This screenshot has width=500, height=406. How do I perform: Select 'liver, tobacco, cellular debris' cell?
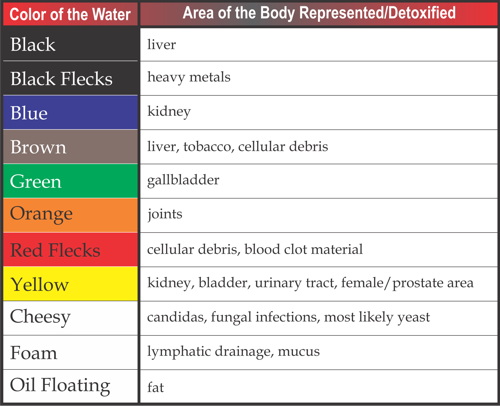point(319,147)
